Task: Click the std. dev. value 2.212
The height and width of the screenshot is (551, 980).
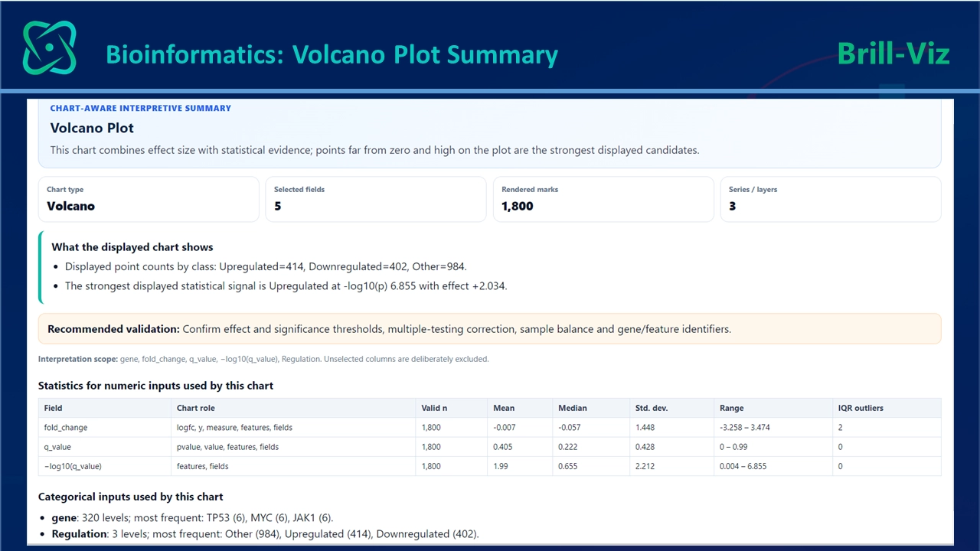Action: [645, 466]
